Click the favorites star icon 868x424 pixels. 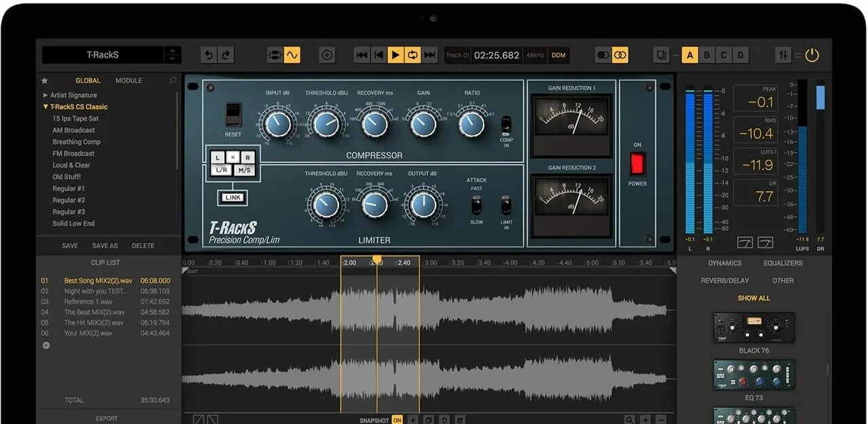click(x=45, y=80)
